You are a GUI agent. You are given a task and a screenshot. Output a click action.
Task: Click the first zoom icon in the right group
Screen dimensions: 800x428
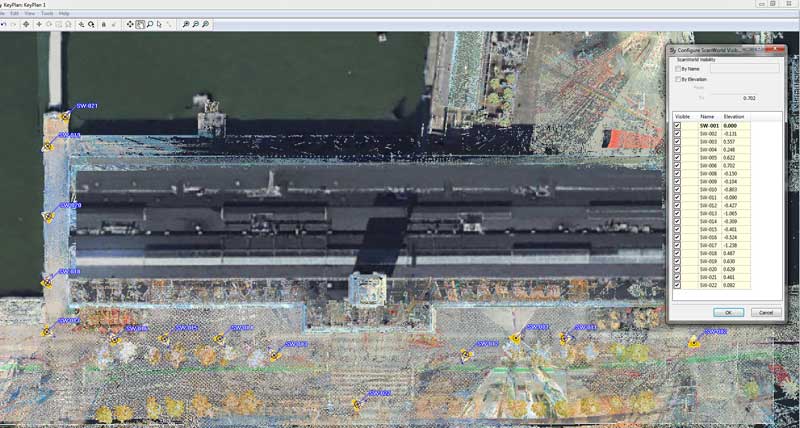tap(186, 24)
